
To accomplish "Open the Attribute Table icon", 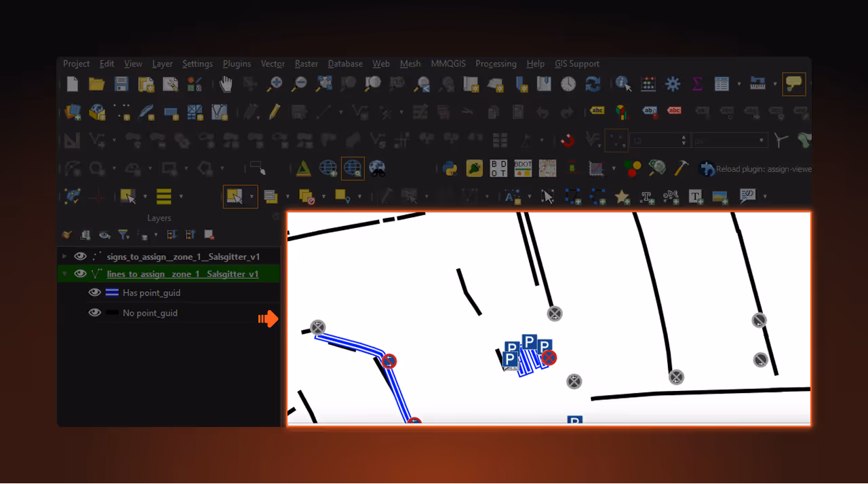I will 722,83.
